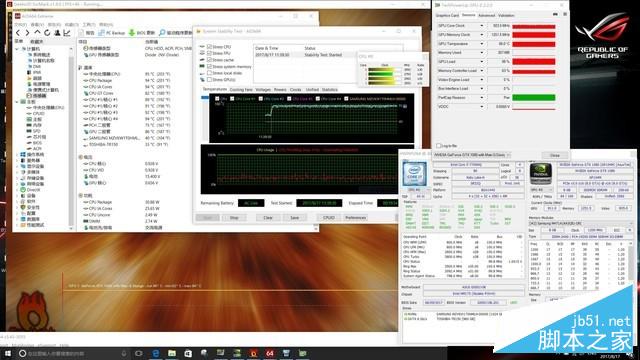This screenshot has height=360, width=640.
Task: Collapse the Computer tree node in AIDA64
Action: click(17, 49)
